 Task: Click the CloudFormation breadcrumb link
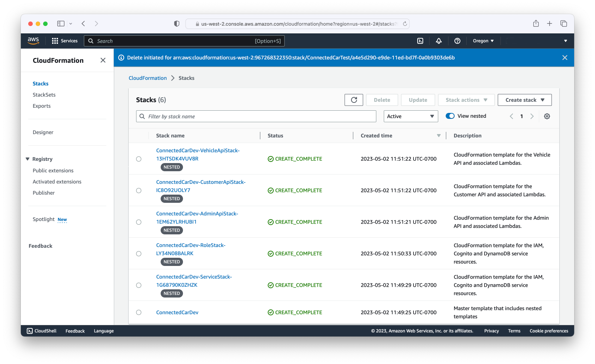(x=148, y=78)
